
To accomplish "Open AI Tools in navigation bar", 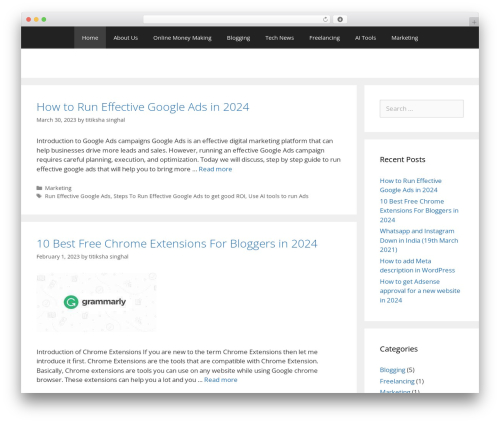I will [365, 38].
